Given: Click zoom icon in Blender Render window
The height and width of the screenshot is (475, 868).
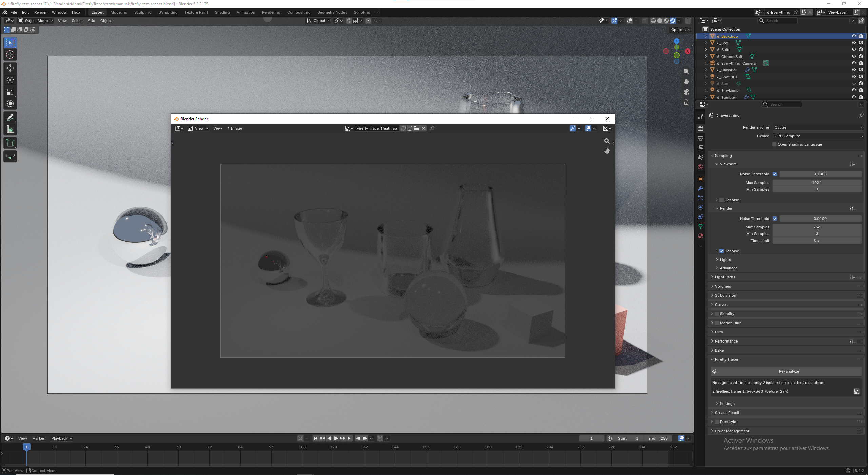Looking at the screenshot, I should click(607, 141).
